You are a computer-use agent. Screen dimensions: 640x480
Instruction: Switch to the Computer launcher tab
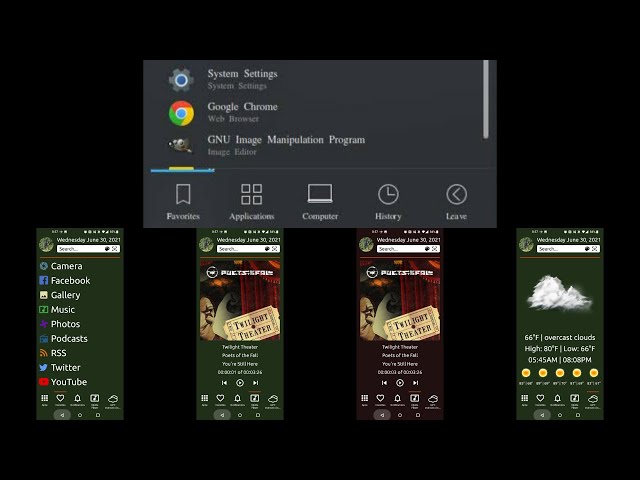320,202
